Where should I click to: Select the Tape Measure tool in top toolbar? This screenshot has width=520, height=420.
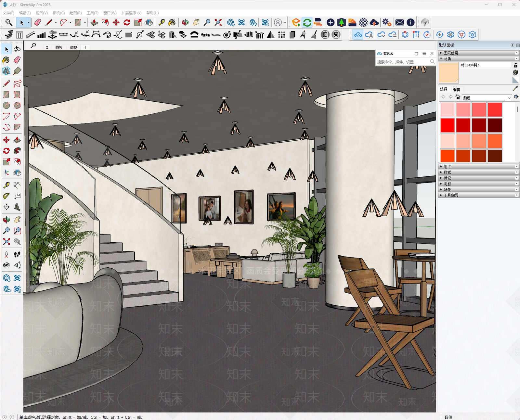161,22
